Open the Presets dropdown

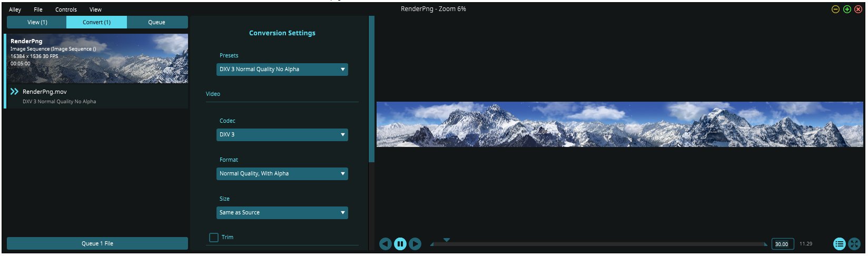point(282,70)
